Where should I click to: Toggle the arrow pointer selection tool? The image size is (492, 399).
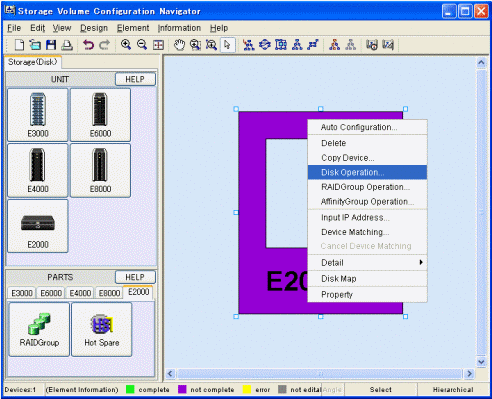click(228, 45)
